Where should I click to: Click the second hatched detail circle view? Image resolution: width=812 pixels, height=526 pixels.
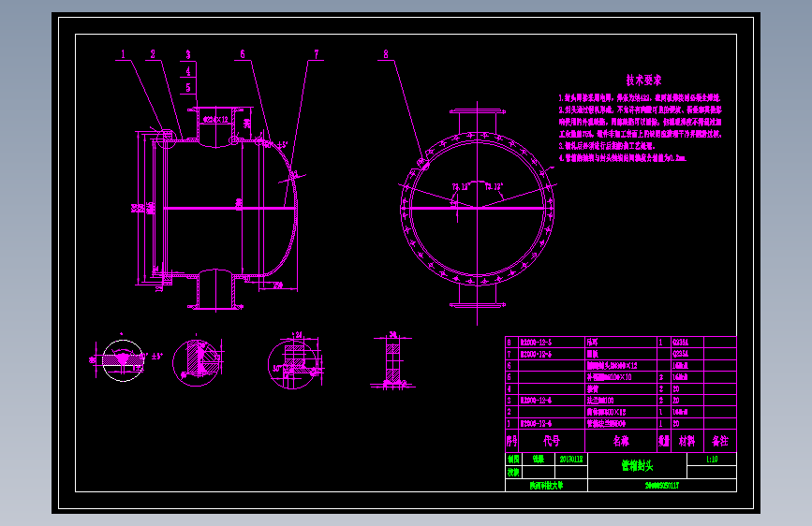(197, 362)
